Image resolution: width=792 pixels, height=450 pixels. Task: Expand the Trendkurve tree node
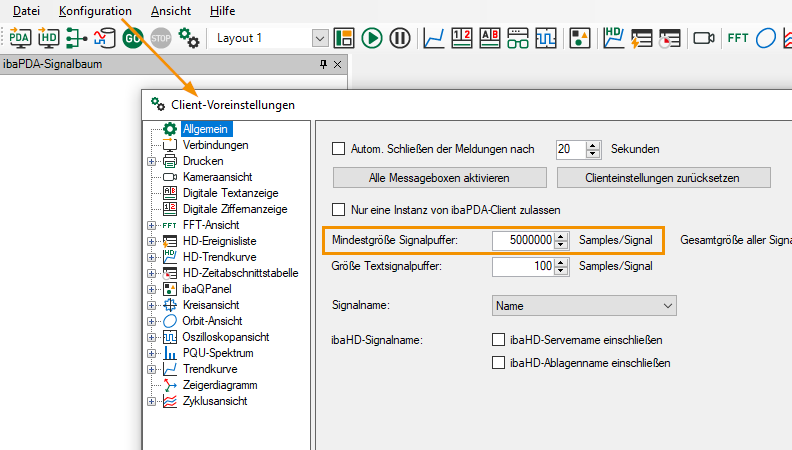[151, 369]
